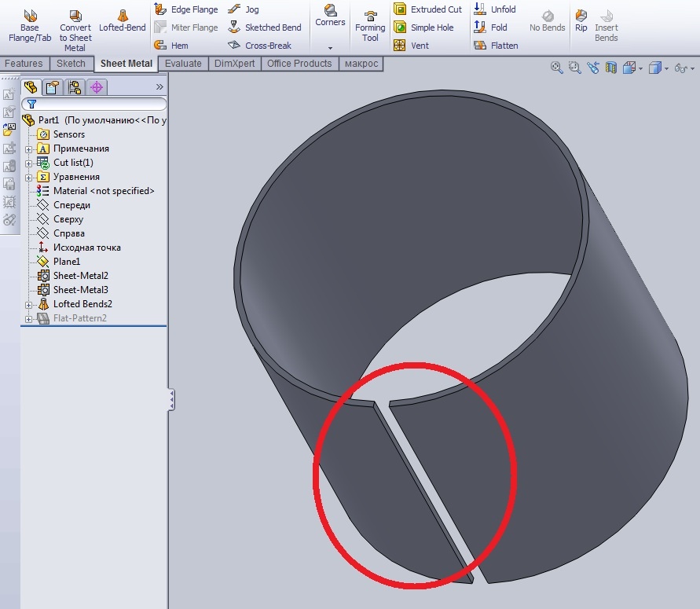
Task: Switch to the Features tab
Action: pyautogui.click(x=24, y=64)
